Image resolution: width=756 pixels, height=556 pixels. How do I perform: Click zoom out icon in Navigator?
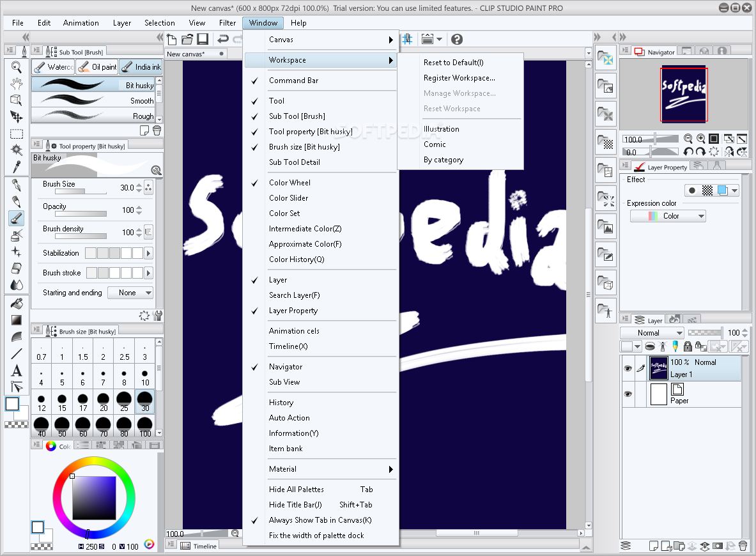pos(688,139)
